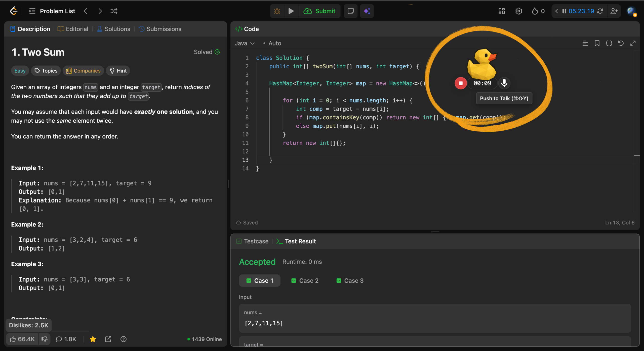Reveal the Hint section
The height and width of the screenshot is (351, 644).
[118, 71]
